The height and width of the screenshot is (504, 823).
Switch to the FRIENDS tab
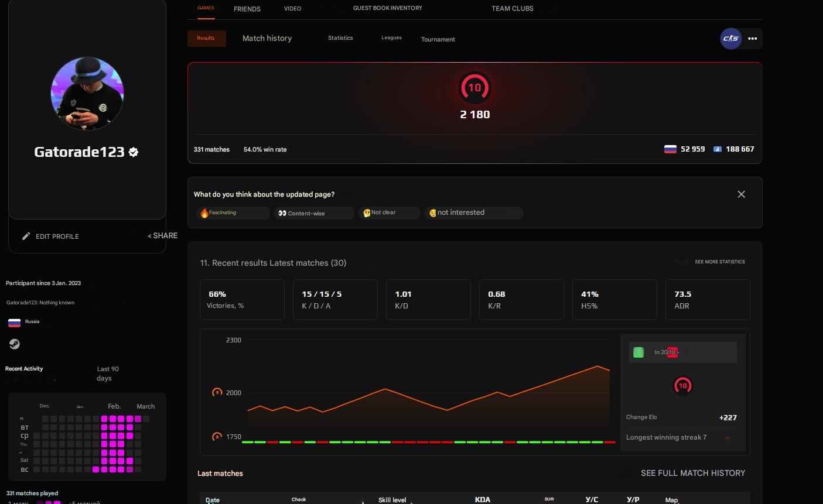click(247, 9)
